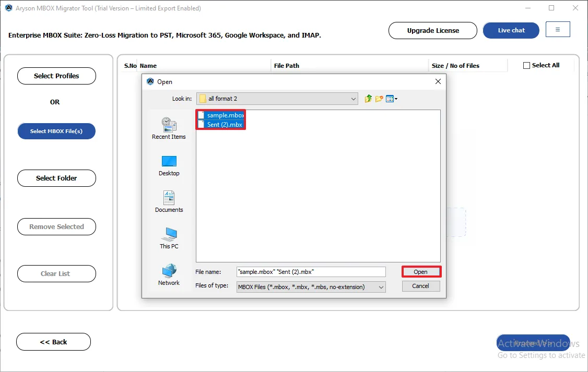Open Recent Items location
Viewport: 588px width, 372px height.
169,128
